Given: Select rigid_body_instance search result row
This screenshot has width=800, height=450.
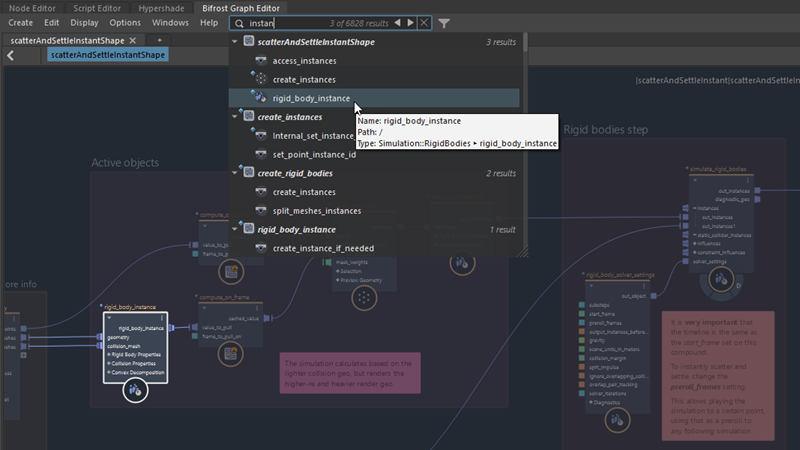Looking at the screenshot, I should (374, 98).
